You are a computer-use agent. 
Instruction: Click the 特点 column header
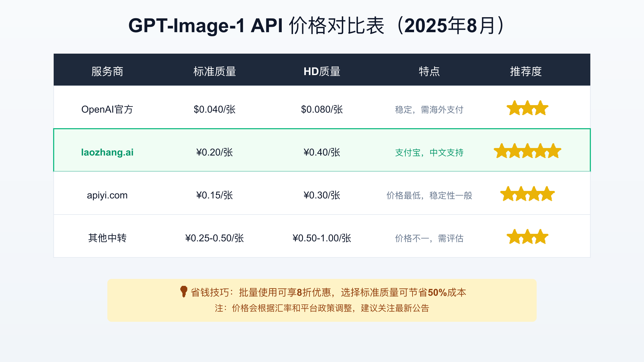point(429,71)
